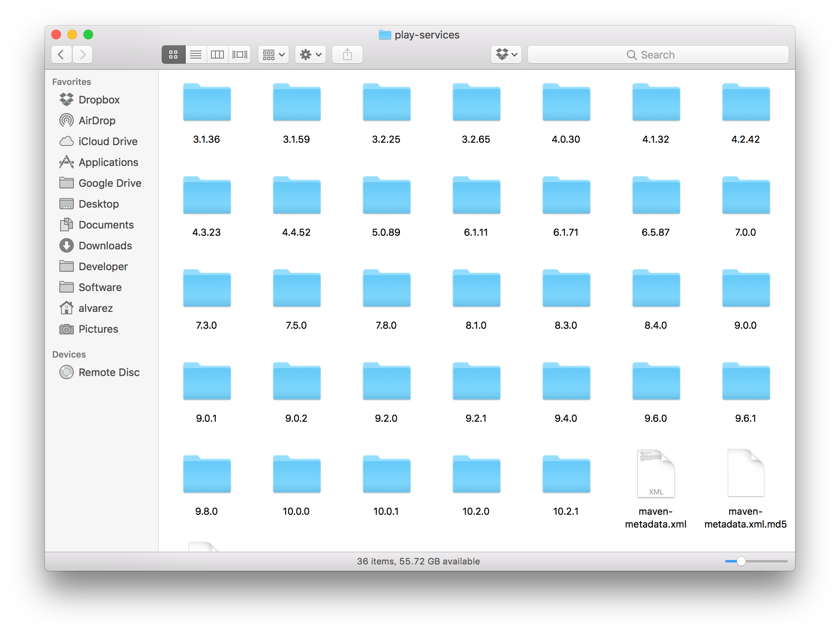
Task: Select the 6.1.11 folder
Action: (x=477, y=195)
